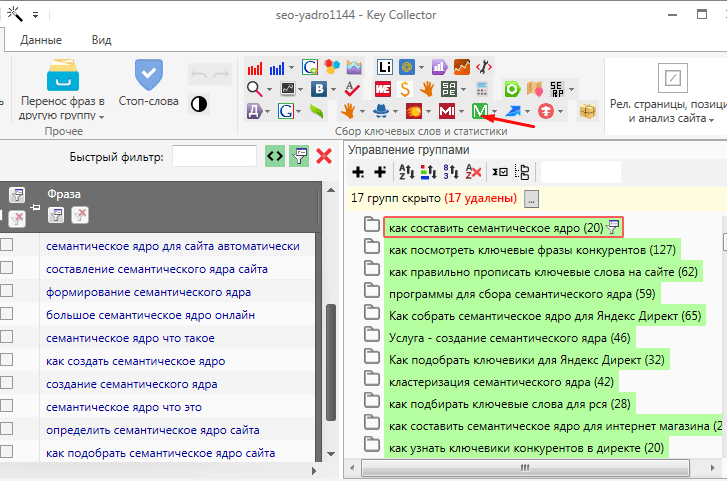
Task: Click the Быстрый фильтр input field
Action: 214,156
